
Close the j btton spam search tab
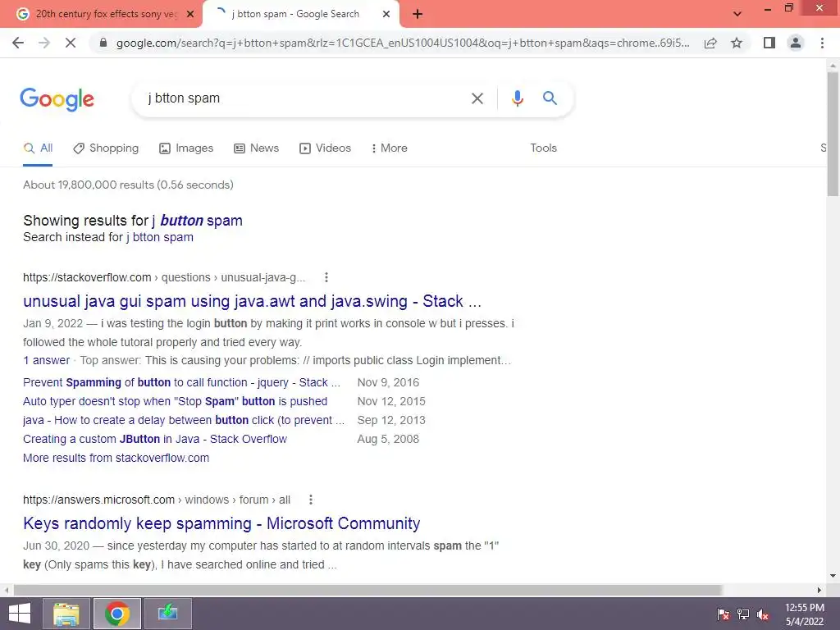386,15
